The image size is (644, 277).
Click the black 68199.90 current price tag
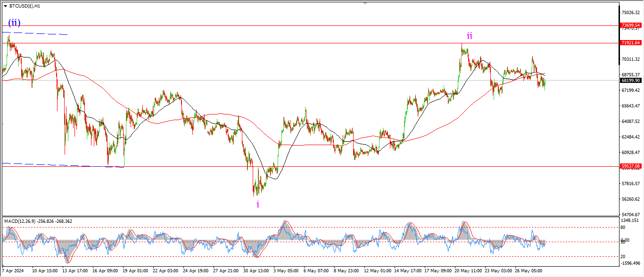click(x=631, y=81)
